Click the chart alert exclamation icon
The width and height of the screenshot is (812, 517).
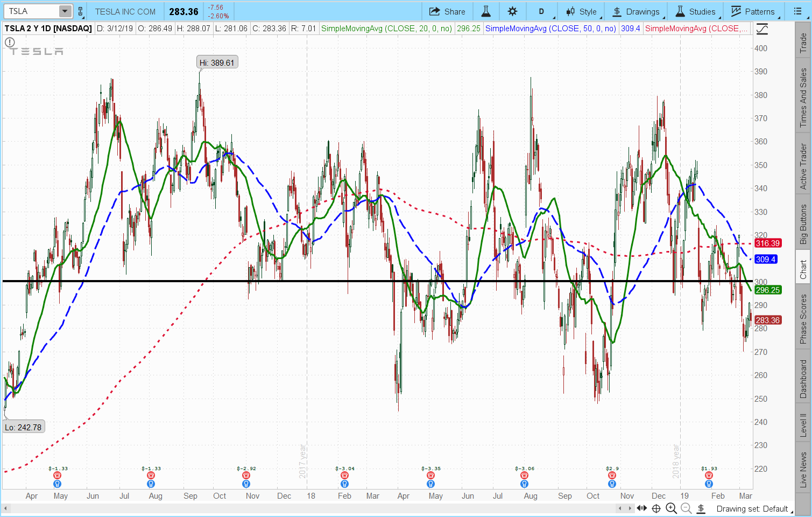[10, 42]
